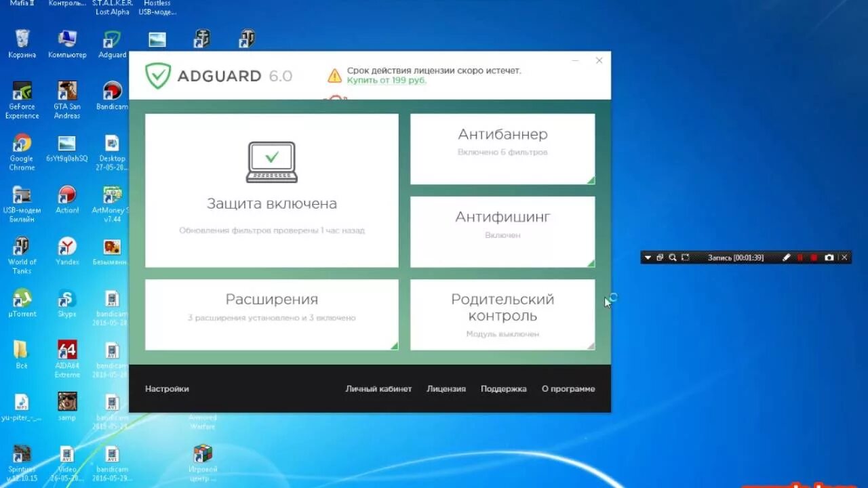Take a screenshot with Bandicam camera icon

click(829, 258)
